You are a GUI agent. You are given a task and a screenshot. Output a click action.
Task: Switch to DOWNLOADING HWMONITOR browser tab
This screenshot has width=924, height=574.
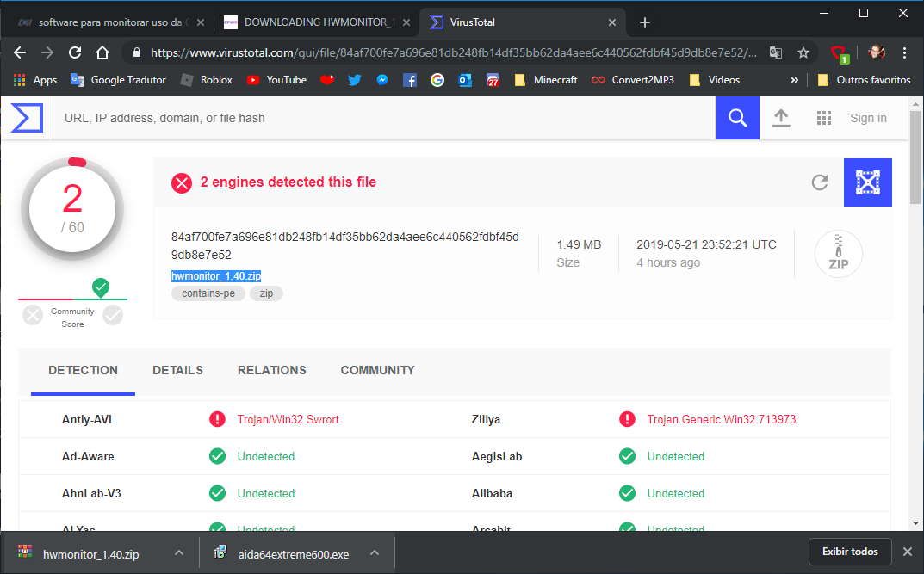pos(316,22)
